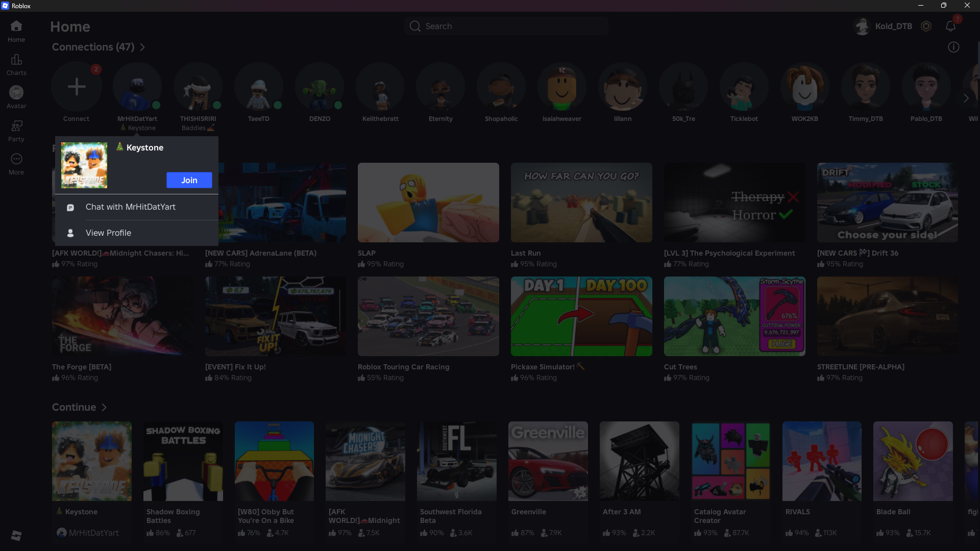Open the Pickaxe Simulator game thumbnail
The width and height of the screenshot is (980, 551).
[581, 316]
